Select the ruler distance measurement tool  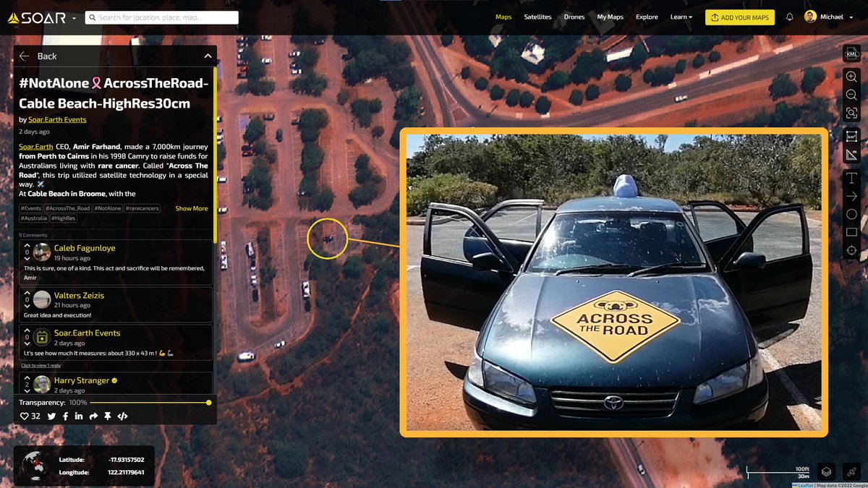tap(851, 155)
